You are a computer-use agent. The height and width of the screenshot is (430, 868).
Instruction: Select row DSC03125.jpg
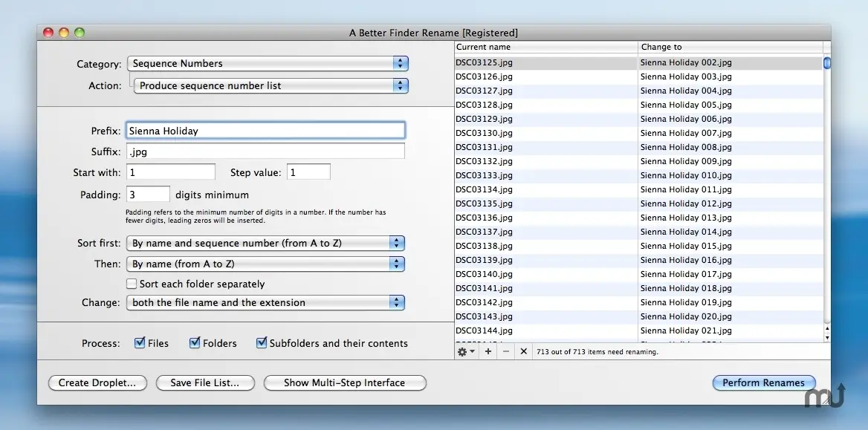(639, 62)
